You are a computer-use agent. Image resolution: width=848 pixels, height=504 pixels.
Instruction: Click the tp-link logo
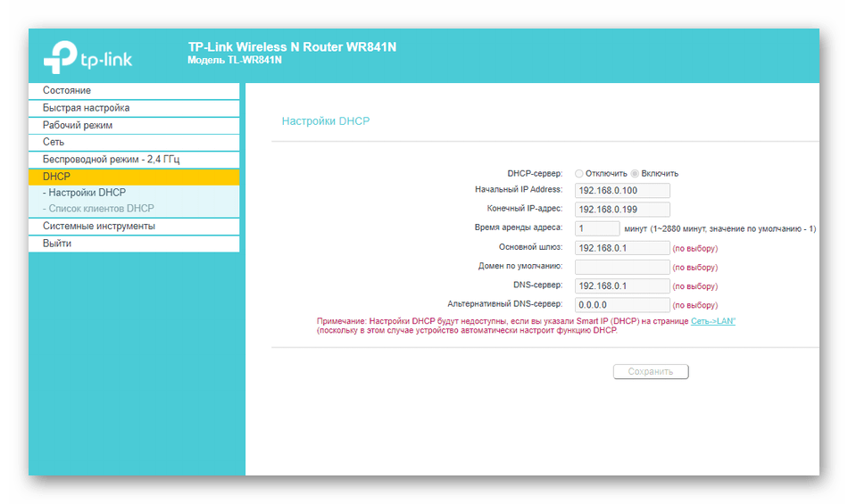[x=87, y=57]
